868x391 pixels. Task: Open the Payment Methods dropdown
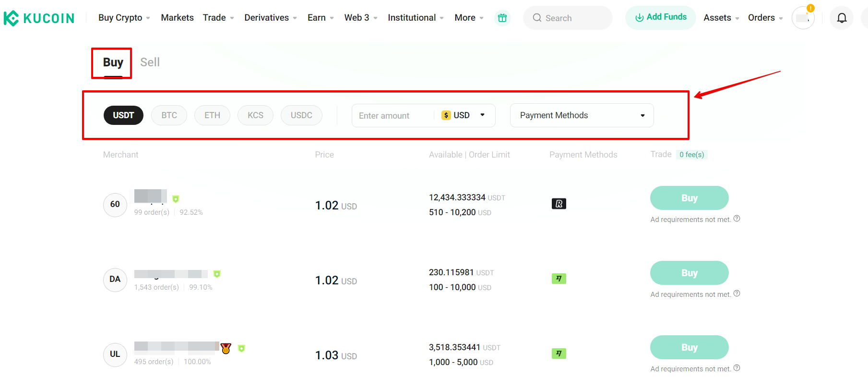click(582, 115)
